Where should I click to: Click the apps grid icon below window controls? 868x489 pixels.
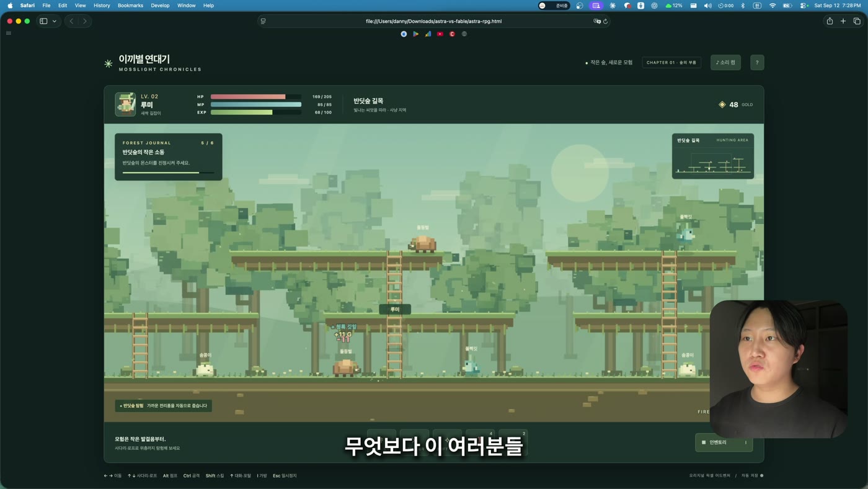[9, 33]
